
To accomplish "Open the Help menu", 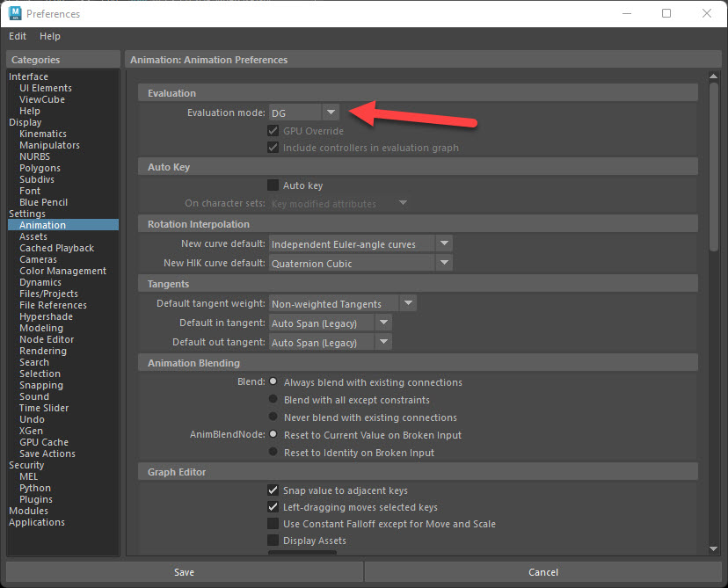I will tap(49, 36).
